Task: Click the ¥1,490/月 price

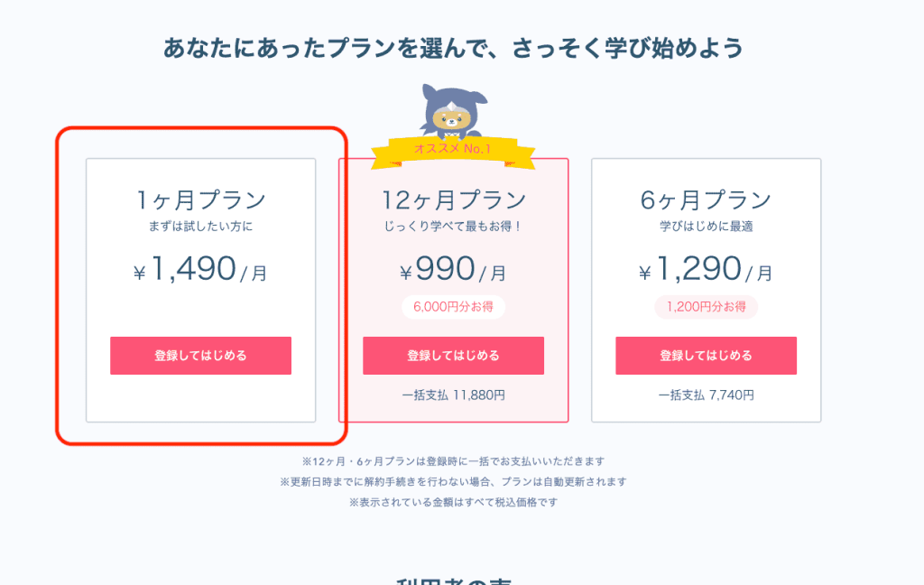Action: [x=200, y=269]
